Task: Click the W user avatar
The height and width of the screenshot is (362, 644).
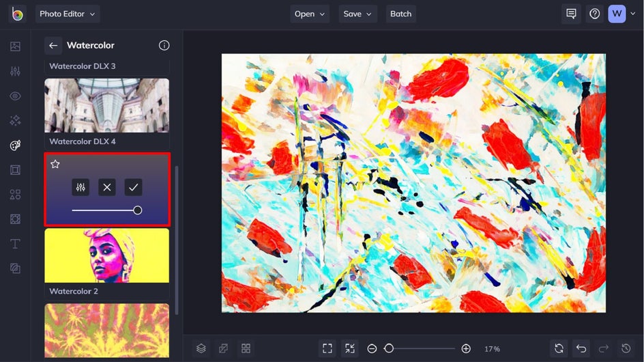Action: [x=617, y=14]
